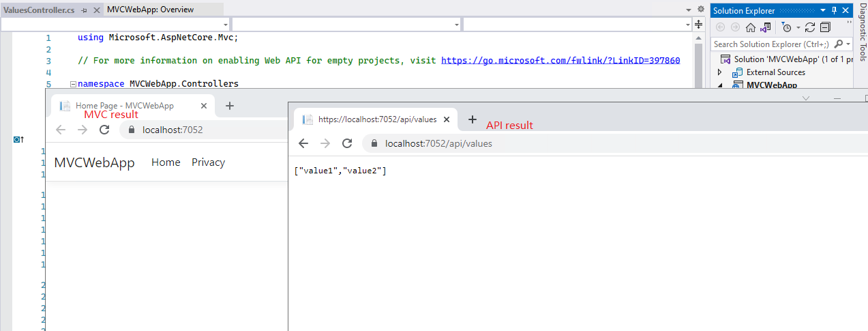Open new tab in Home Page browser
Image resolution: width=868 pixels, height=331 pixels.
tap(230, 106)
